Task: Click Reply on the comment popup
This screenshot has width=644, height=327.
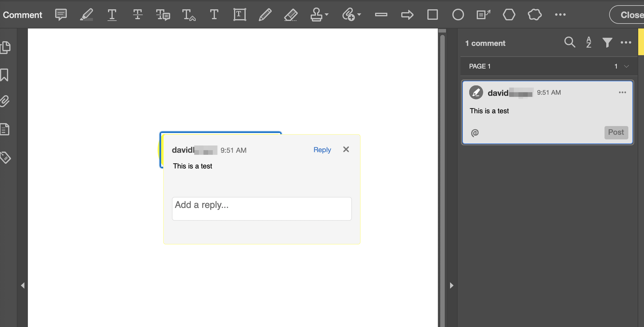Action: click(x=322, y=150)
